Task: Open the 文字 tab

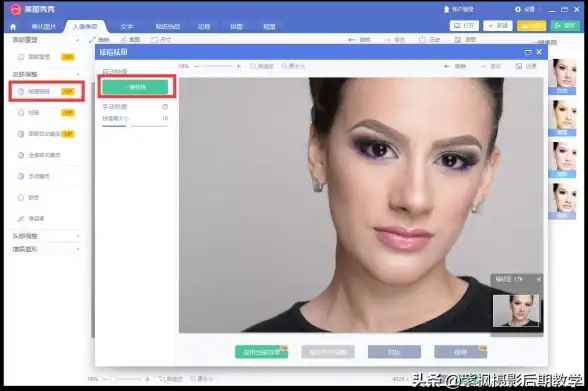Action: pyautogui.click(x=127, y=27)
